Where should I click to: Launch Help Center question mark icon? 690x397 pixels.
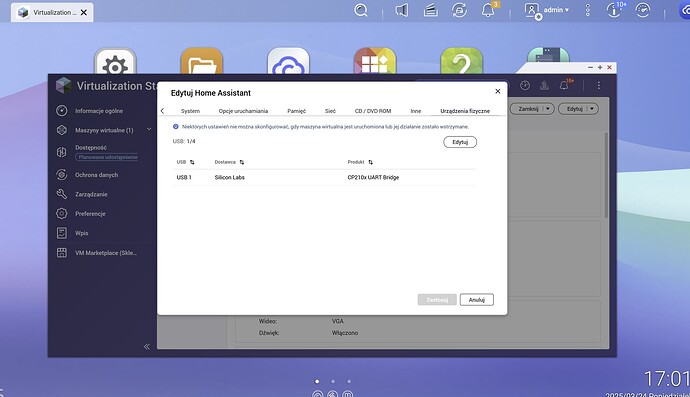[462, 61]
